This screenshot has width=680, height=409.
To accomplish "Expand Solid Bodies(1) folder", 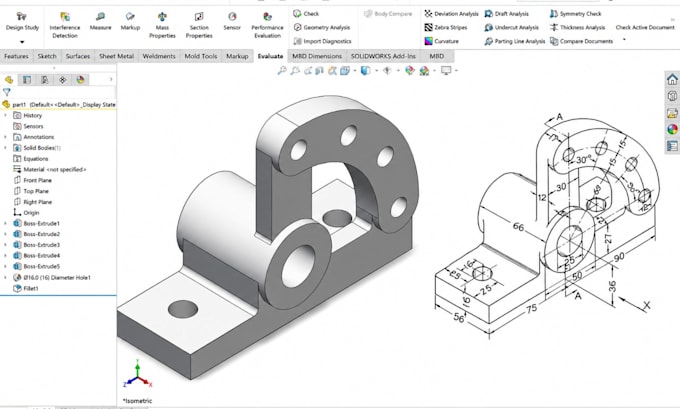I will [5, 148].
